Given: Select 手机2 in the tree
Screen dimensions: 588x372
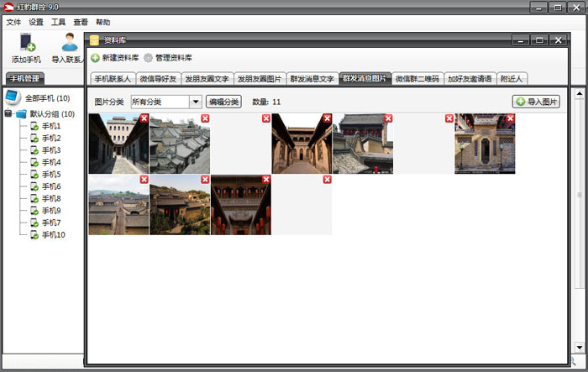Looking at the screenshot, I should [x=51, y=138].
